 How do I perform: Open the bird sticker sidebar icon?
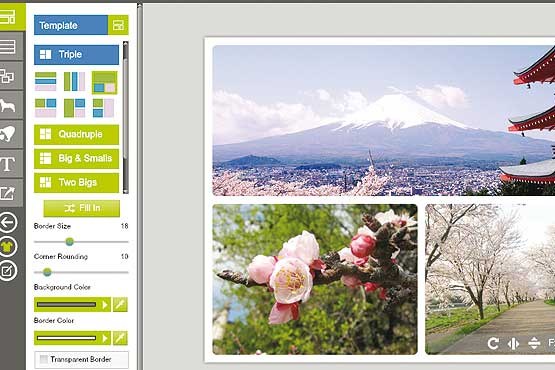[x=8, y=134]
